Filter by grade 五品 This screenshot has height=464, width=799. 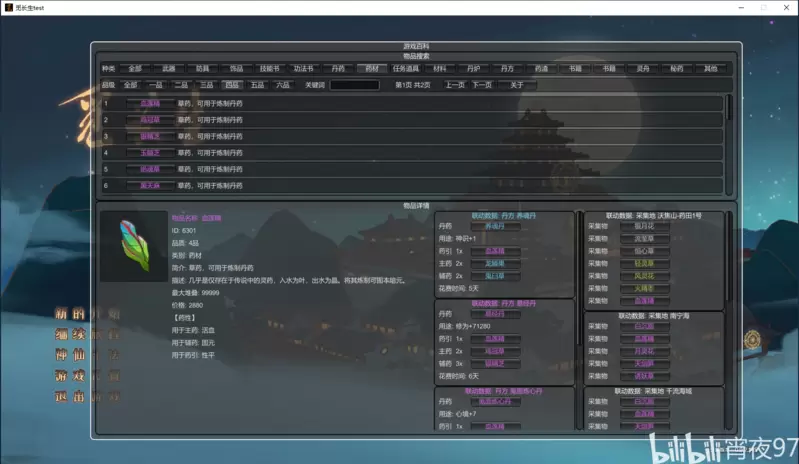pos(257,85)
